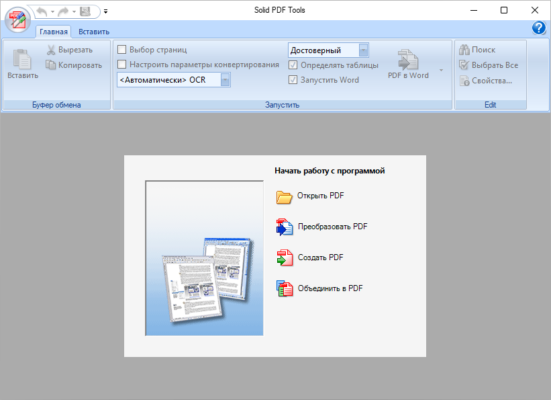Click the Объединить в PDF link text
Screen dimensions: 551x400
[330, 288]
